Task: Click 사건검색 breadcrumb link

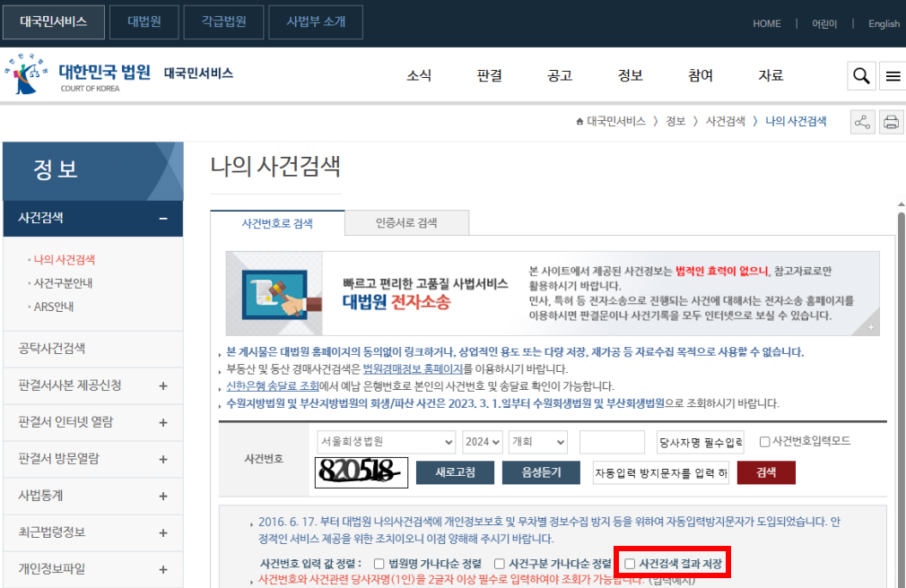Action: click(x=725, y=121)
